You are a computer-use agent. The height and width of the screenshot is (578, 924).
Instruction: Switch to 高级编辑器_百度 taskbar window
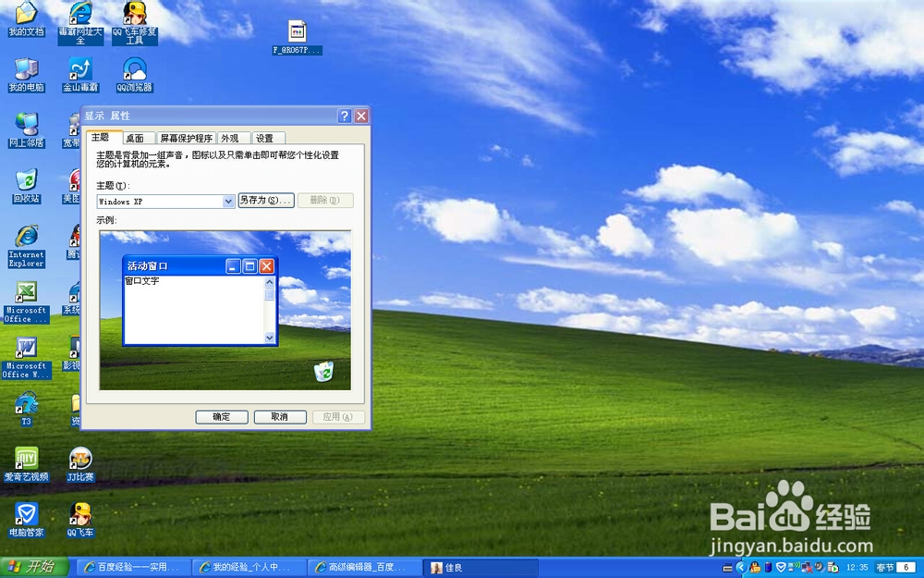[365, 568]
